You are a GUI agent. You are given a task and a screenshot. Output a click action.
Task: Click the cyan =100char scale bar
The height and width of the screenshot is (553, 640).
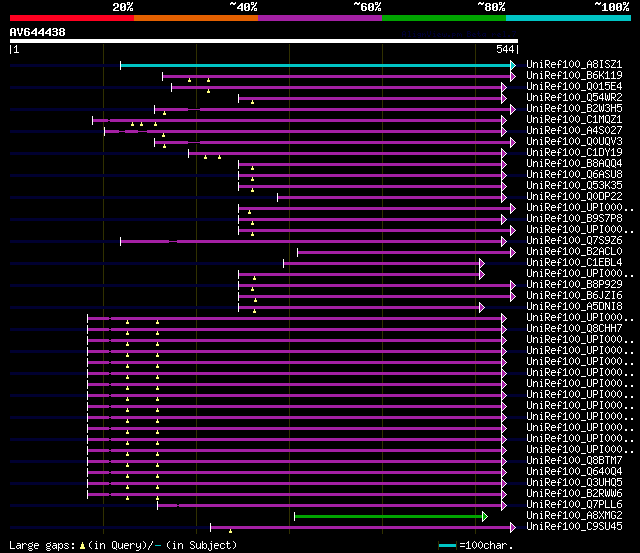point(447,546)
